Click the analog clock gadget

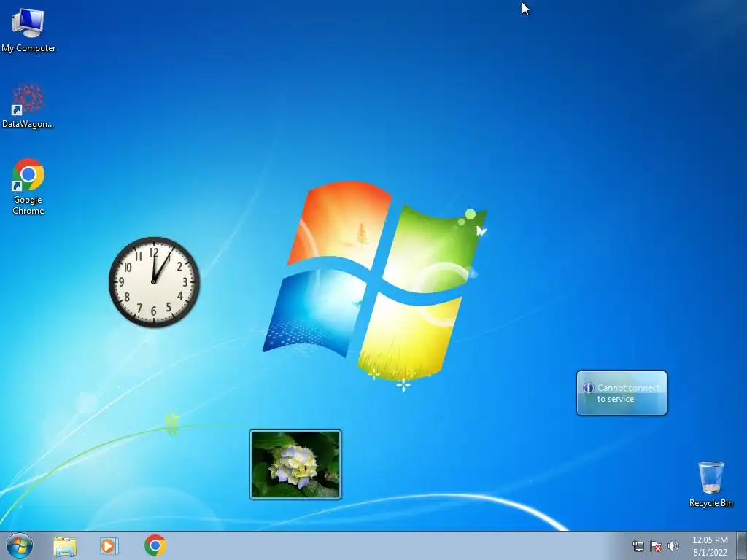154,282
